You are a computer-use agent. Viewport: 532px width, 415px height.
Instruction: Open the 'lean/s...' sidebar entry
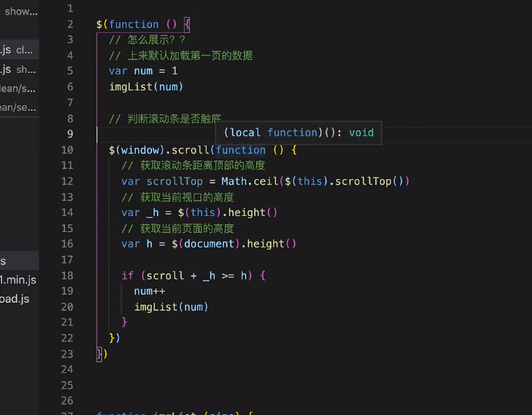18,88
